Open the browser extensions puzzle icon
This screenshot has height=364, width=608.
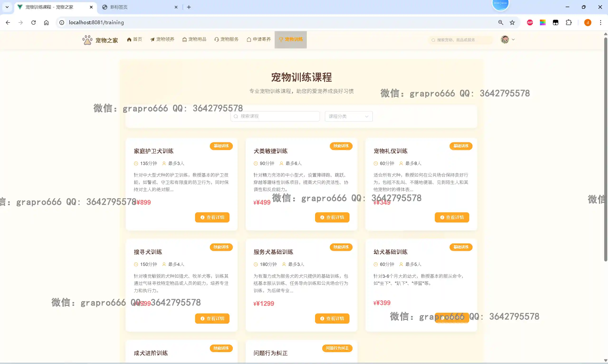[x=568, y=23]
